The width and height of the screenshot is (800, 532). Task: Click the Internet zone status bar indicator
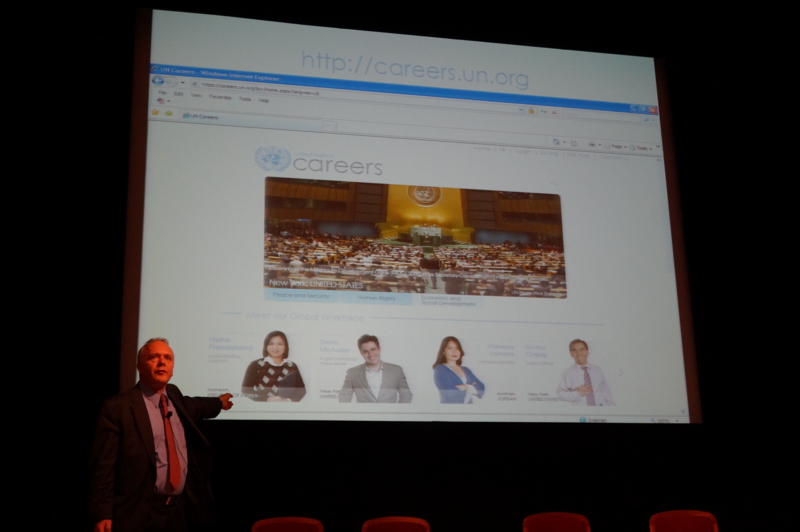(593, 420)
